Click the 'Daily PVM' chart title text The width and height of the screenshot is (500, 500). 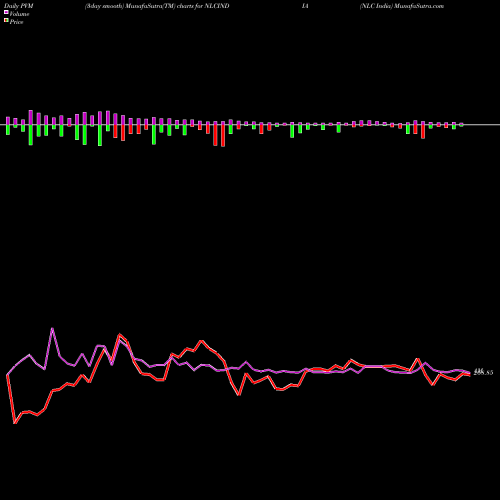click(x=19, y=6)
